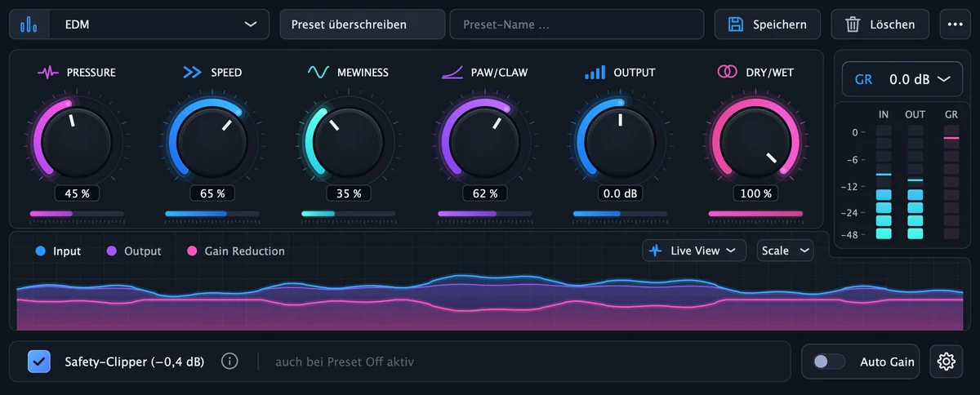Toggle the Output graph legend
980x395 pixels.
coord(134,251)
